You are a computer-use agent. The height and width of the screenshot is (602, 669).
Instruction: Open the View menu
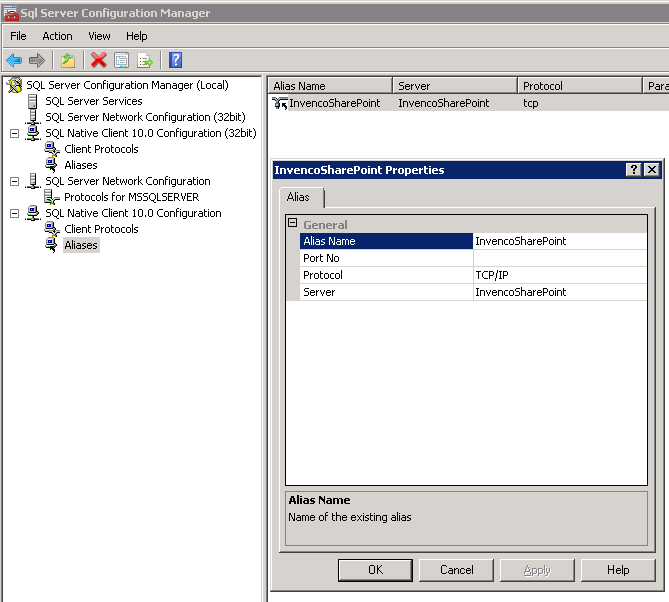pos(99,36)
